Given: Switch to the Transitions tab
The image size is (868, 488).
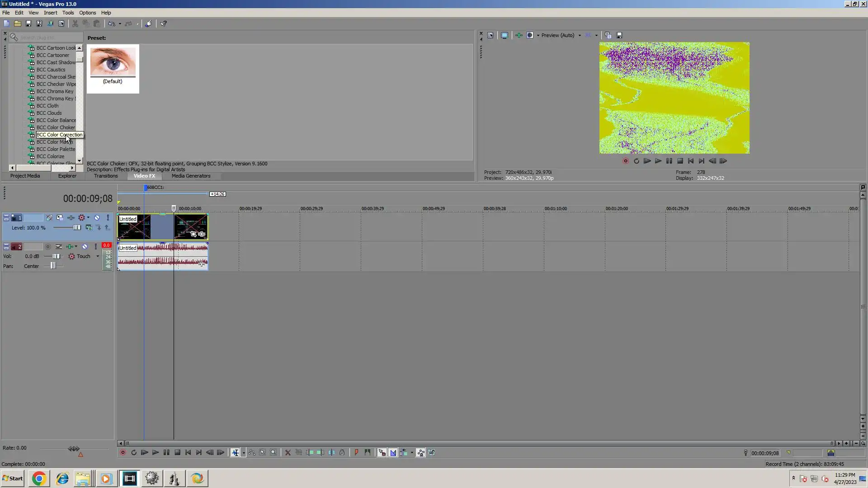Looking at the screenshot, I should pyautogui.click(x=106, y=176).
